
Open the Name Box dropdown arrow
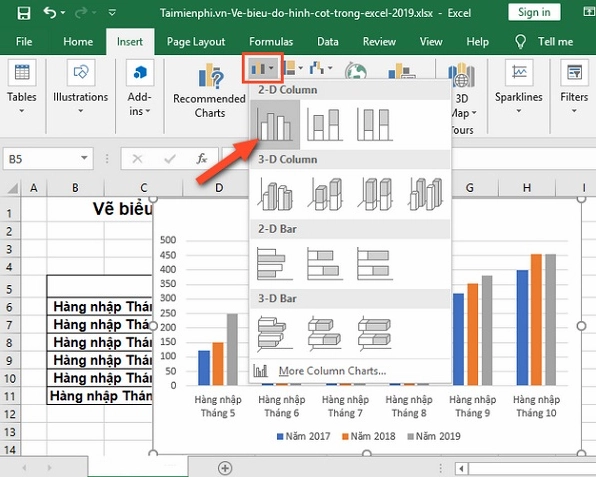[x=84, y=158]
